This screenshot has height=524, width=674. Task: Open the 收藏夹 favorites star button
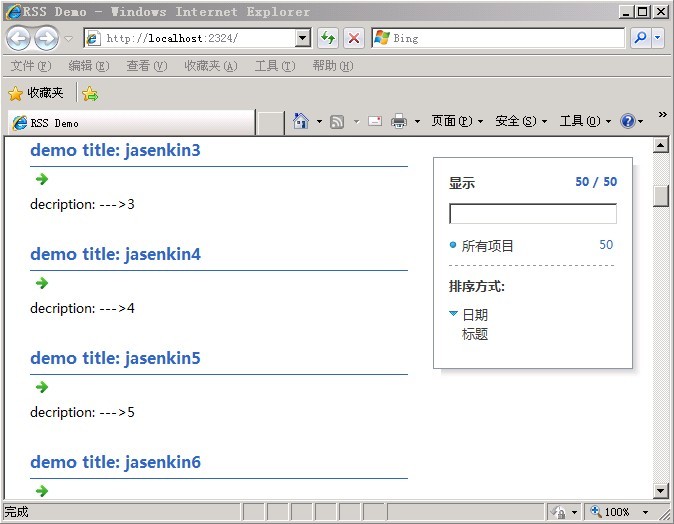[36, 93]
